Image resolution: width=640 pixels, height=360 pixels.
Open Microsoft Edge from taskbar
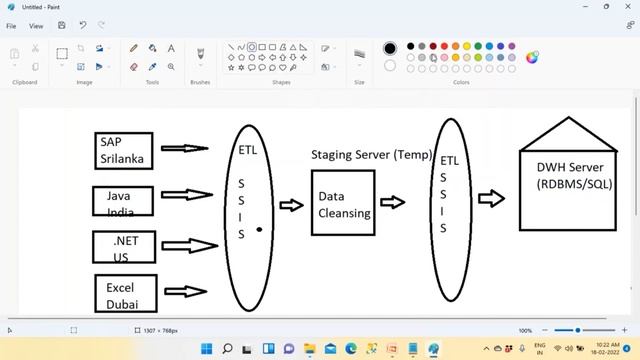(351, 349)
